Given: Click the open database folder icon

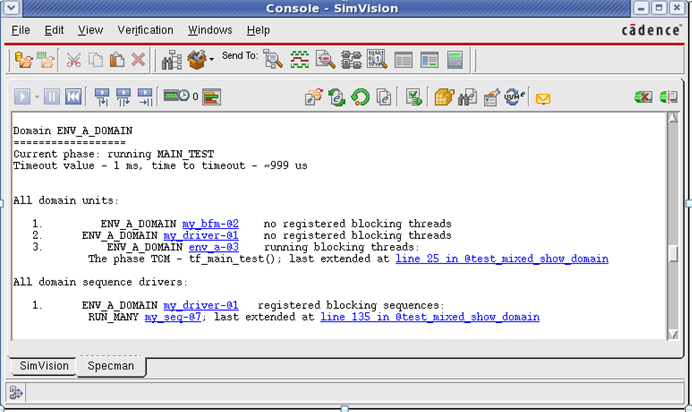Looking at the screenshot, I should (24, 60).
